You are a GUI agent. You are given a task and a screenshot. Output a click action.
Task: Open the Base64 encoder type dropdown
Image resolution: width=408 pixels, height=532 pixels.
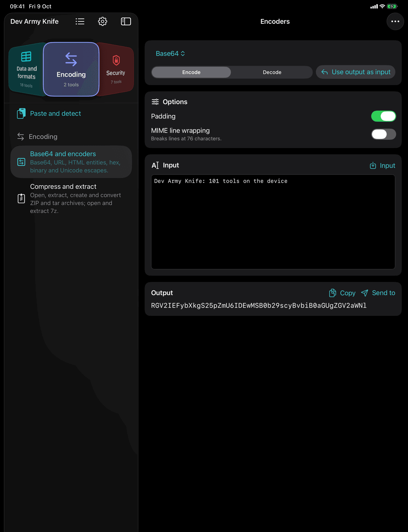(170, 53)
